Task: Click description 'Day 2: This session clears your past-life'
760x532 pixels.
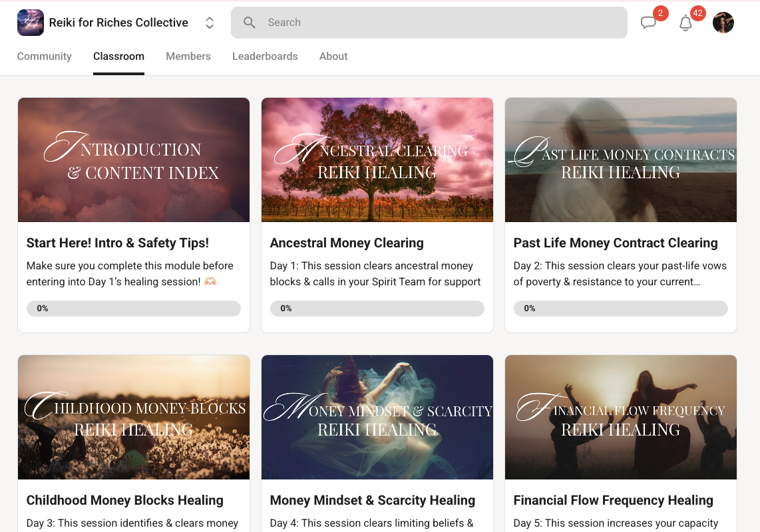Action: point(620,274)
